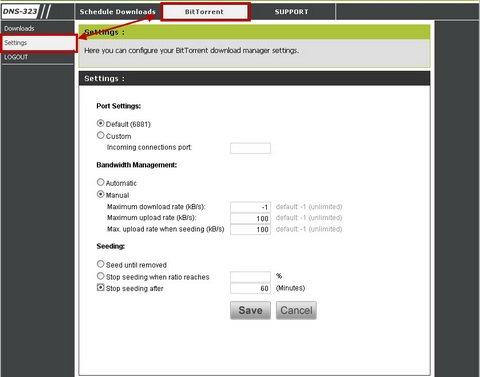This screenshot has height=377, width=480.
Task: Go to Downloads in sidebar
Action: [19, 28]
